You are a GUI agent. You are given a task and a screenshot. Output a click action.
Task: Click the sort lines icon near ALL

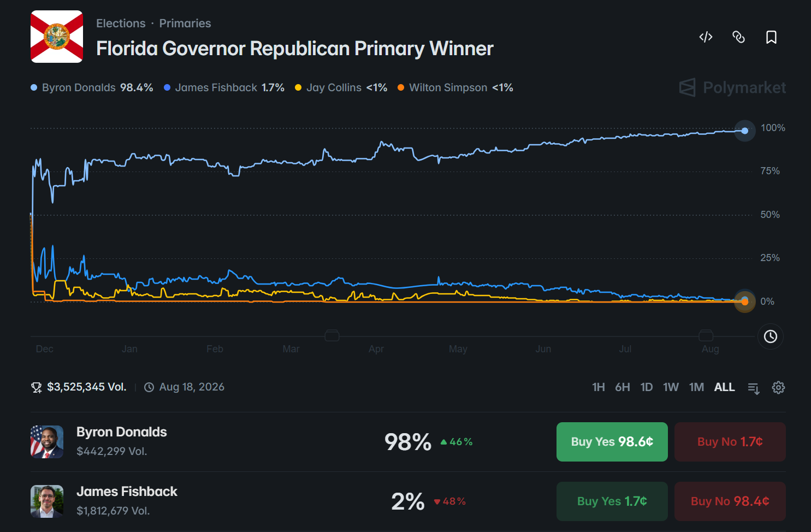click(x=754, y=388)
